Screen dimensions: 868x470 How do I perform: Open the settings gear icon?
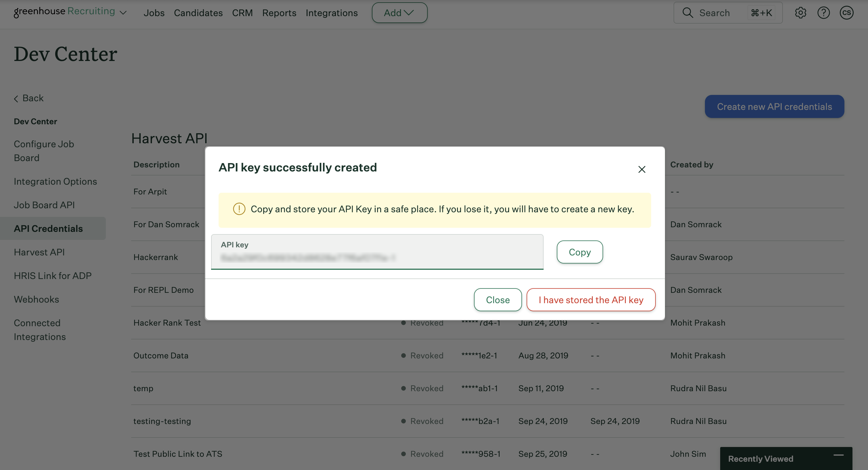pos(800,13)
